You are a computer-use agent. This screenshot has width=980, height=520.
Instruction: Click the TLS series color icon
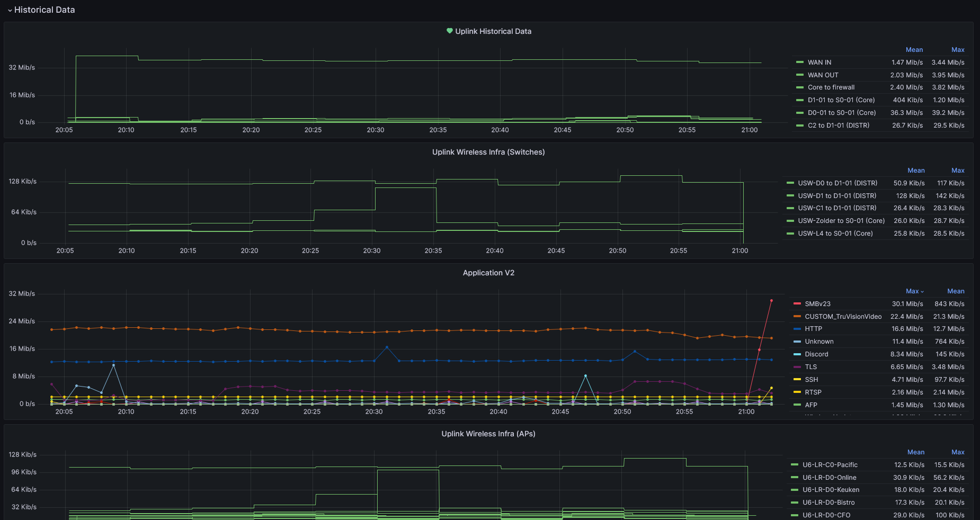[797, 366]
